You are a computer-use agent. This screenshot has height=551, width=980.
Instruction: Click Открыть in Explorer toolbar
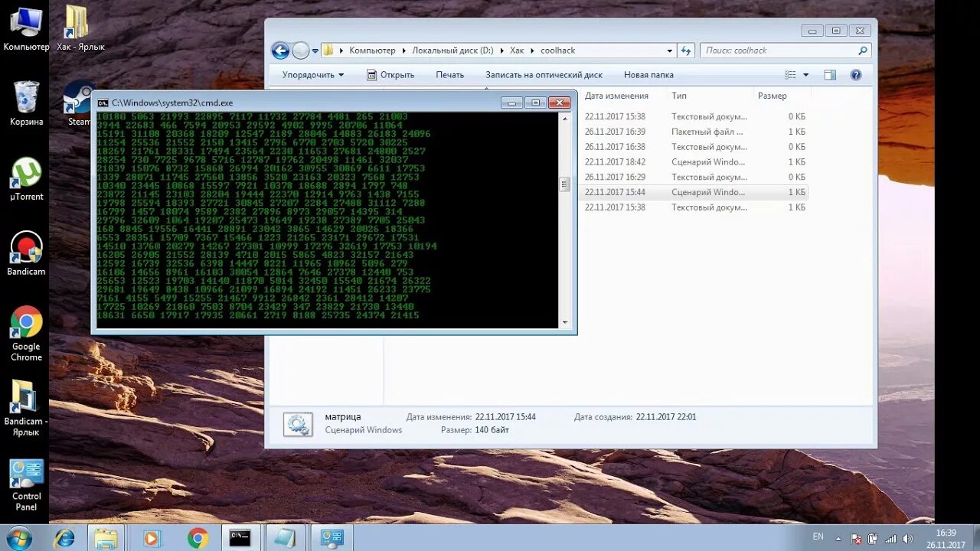click(x=390, y=75)
